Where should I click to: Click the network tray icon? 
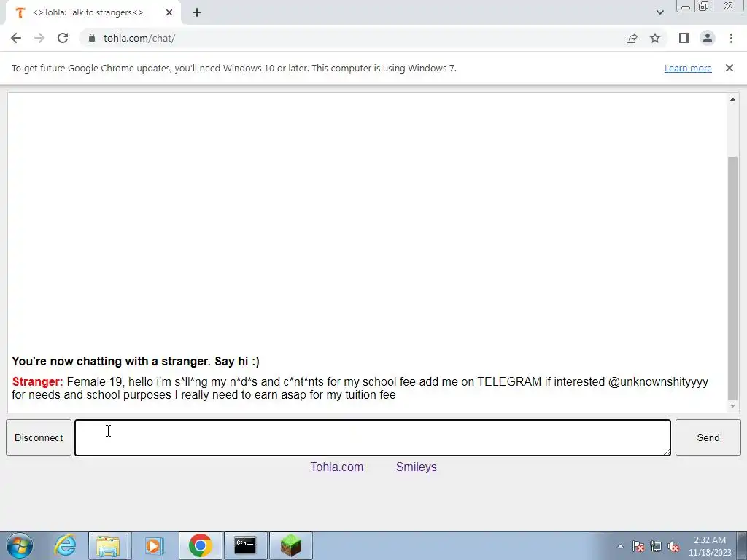tap(656, 546)
